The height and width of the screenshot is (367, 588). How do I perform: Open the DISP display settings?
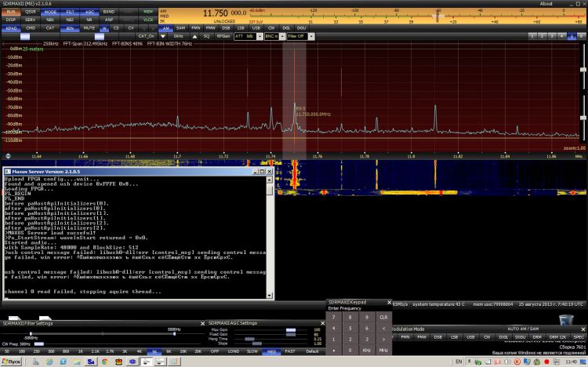coord(11,20)
